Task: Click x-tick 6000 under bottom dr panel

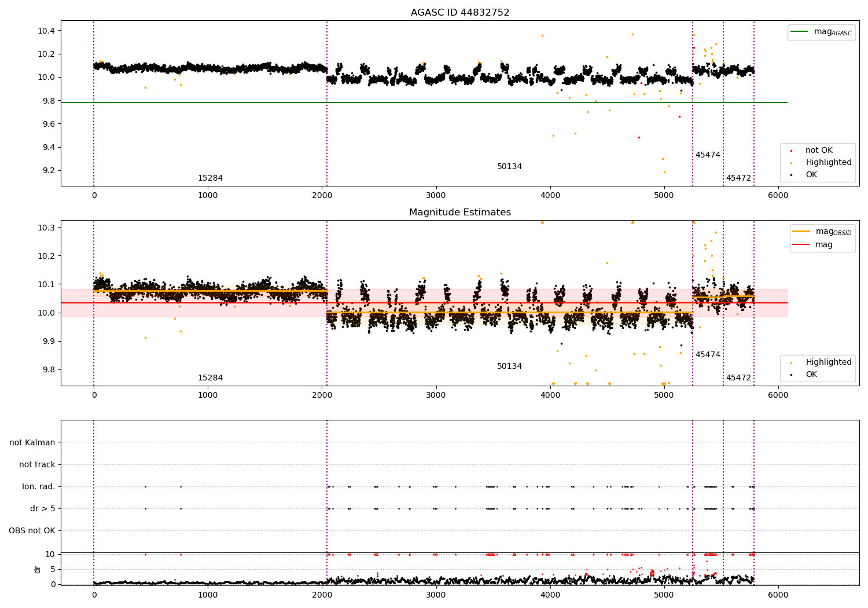Action: point(778,595)
